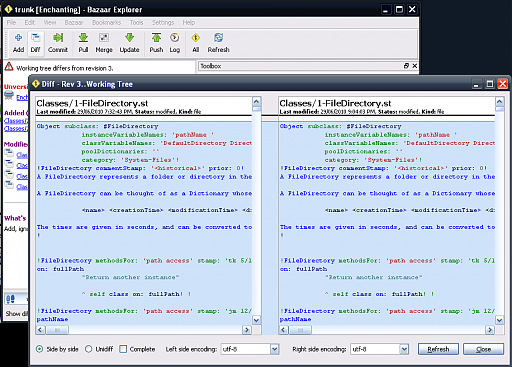The image size is (512, 367).
Task: Click the right pane Classes/1-FileDirectory.st header
Action: tap(335, 103)
